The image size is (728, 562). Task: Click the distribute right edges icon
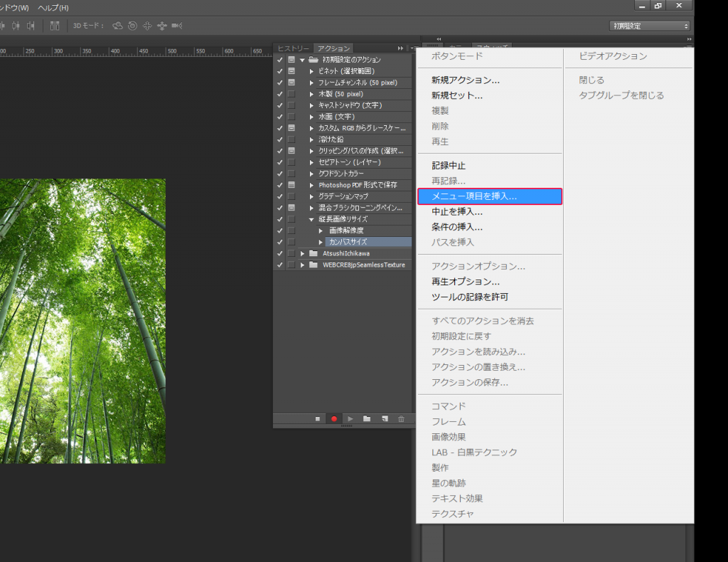pos(31,26)
